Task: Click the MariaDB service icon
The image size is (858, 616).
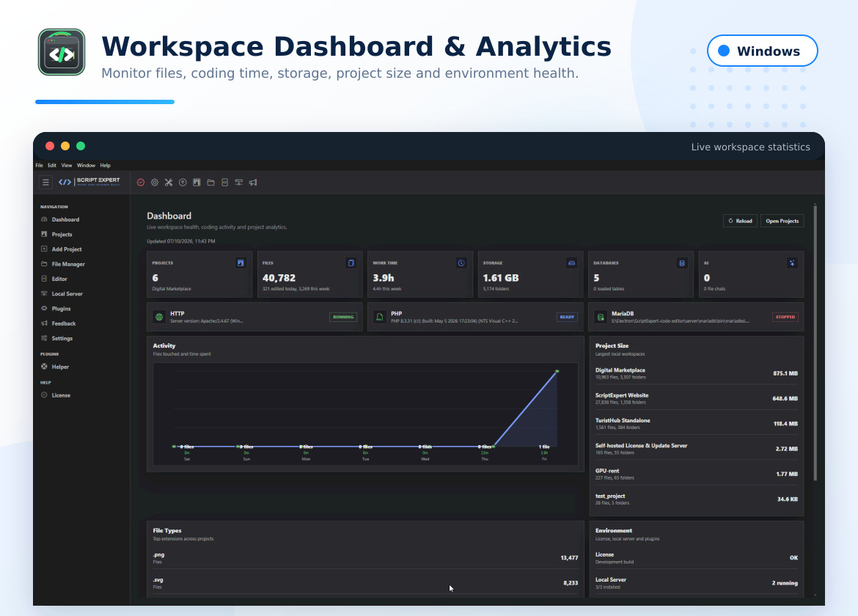Action: coord(601,317)
